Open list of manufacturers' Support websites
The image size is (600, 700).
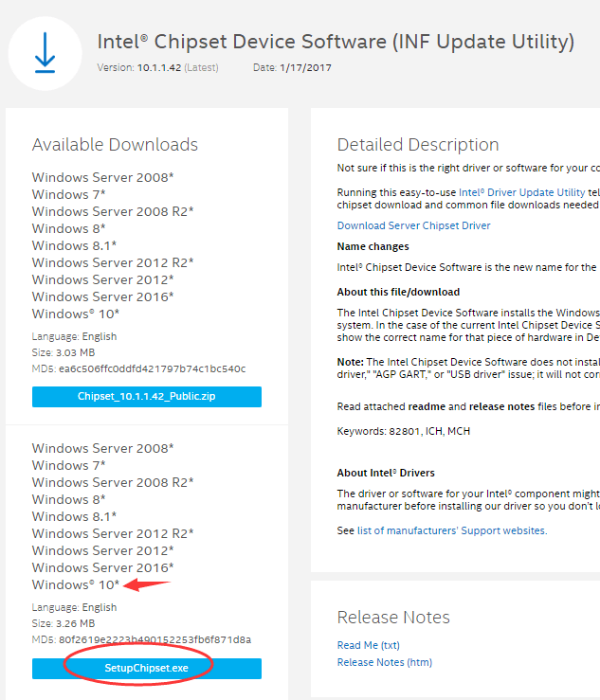[x=451, y=530]
